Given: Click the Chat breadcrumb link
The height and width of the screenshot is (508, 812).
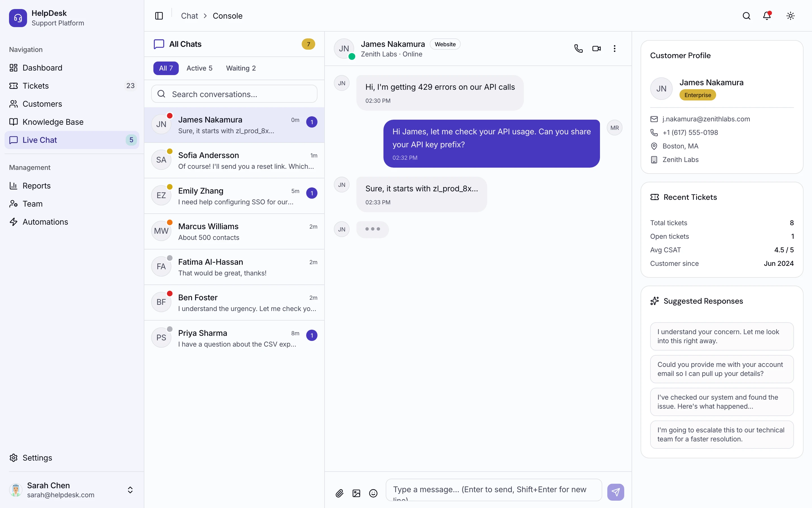Looking at the screenshot, I should [189, 16].
